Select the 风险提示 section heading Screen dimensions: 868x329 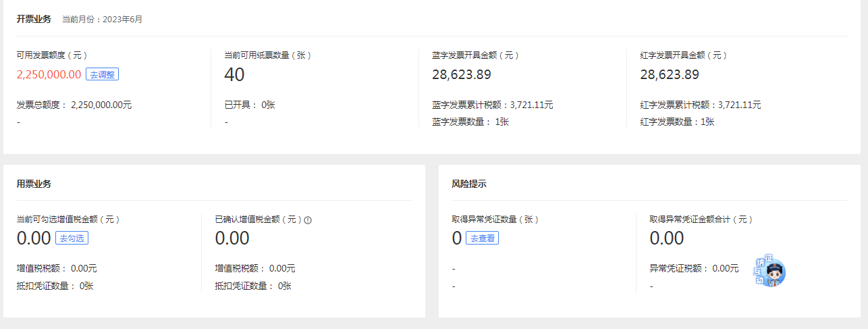click(x=469, y=184)
